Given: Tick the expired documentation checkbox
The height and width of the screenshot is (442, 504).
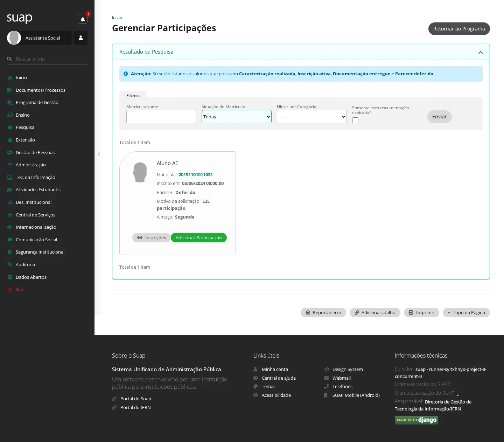Looking at the screenshot, I should [x=355, y=120].
